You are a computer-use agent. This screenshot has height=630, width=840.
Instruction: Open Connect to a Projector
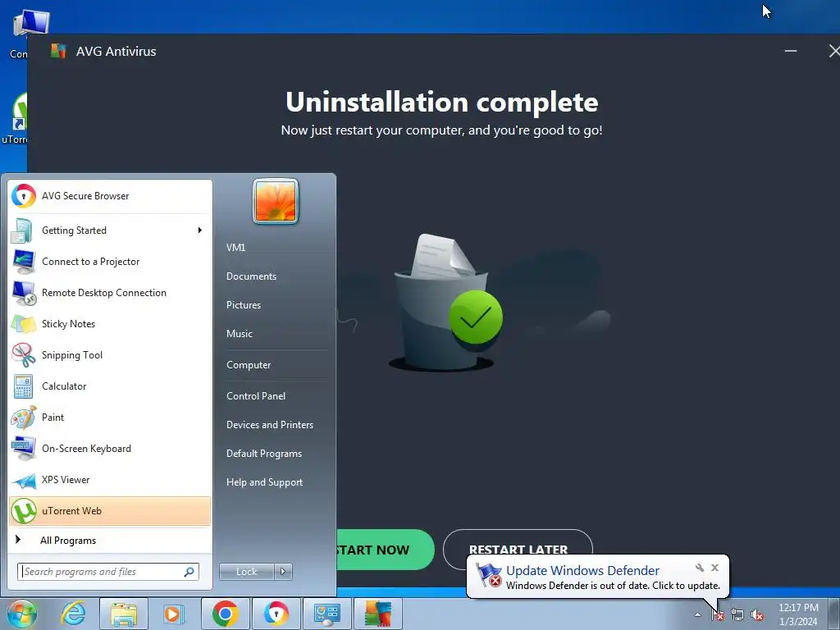(x=110, y=262)
